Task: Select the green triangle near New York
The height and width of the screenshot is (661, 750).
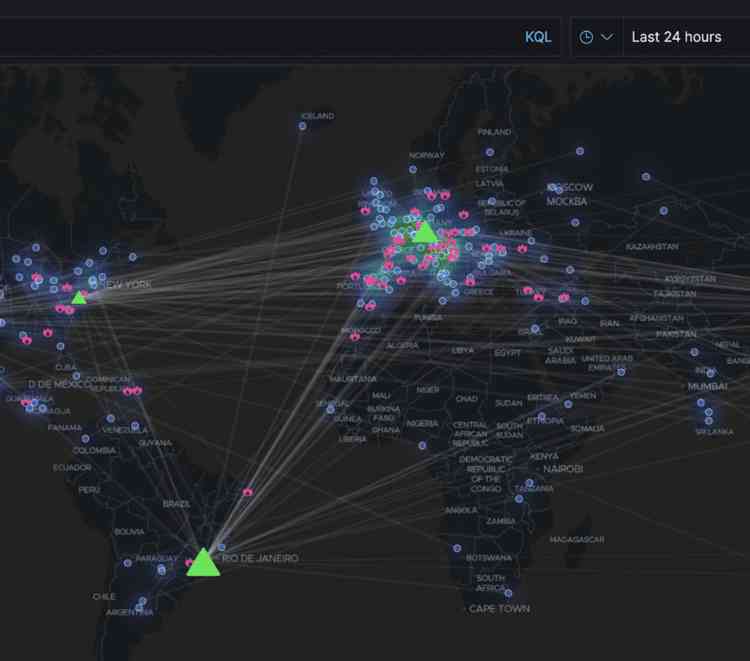Action: tap(79, 298)
